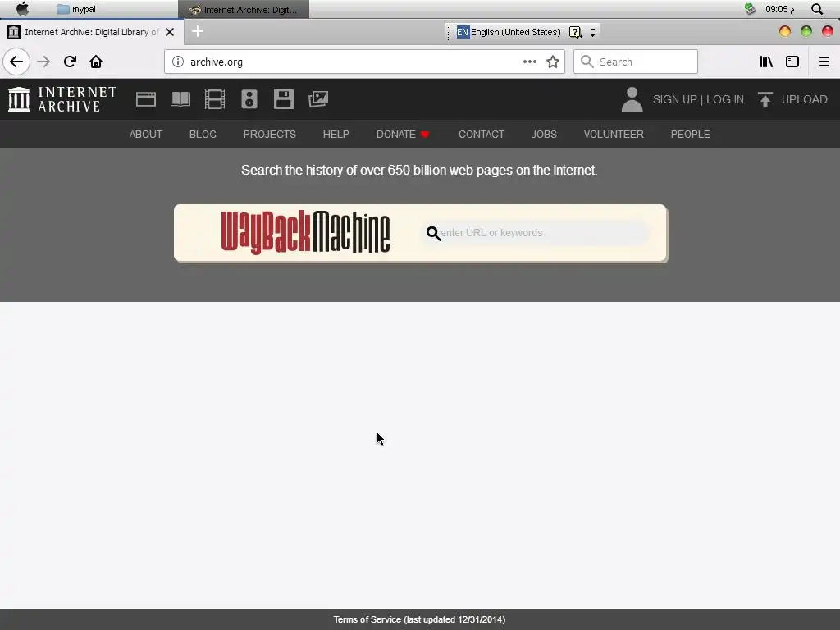Click the Wayback Machine search magnifier
Screen dimensions: 840x630
pyautogui.click(x=433, y=234)
